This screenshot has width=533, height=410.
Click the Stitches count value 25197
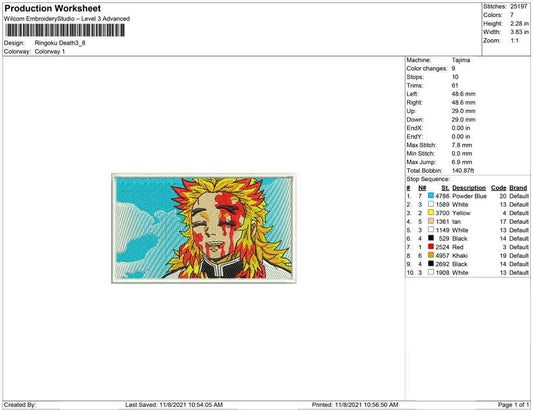pos(519,6)
